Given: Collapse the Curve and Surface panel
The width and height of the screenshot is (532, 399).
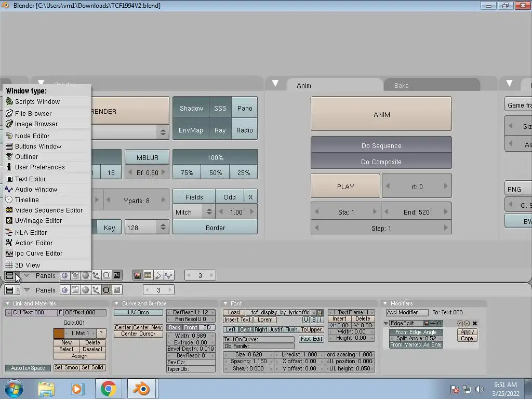Looking at the screenshot, I should pos(116,303).
